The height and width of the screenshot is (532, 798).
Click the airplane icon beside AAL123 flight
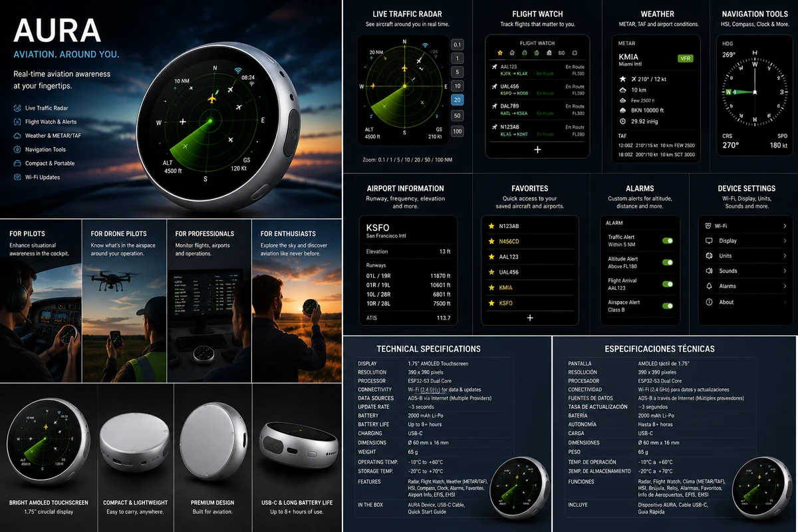pos(494,66)
